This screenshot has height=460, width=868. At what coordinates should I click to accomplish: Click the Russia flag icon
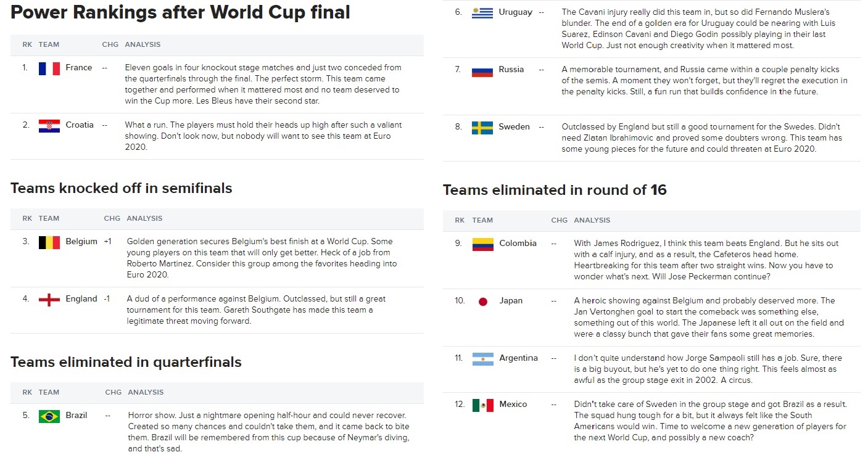482,70
